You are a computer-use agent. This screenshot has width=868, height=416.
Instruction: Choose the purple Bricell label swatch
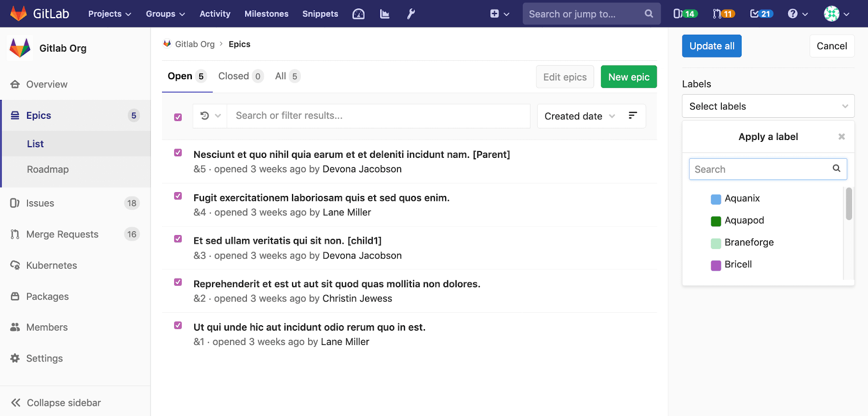tap(716, 265)
